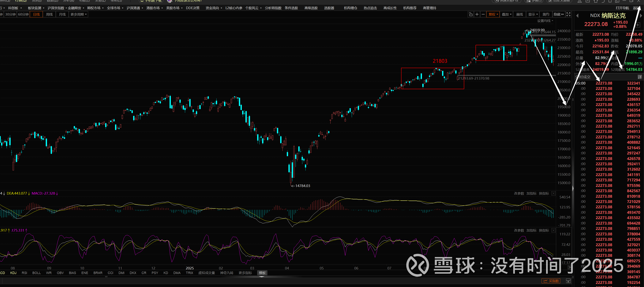Select the BOLL indicator tab
Screen dimensions: 644x287
pyautogui.click(x=37, y=273)
